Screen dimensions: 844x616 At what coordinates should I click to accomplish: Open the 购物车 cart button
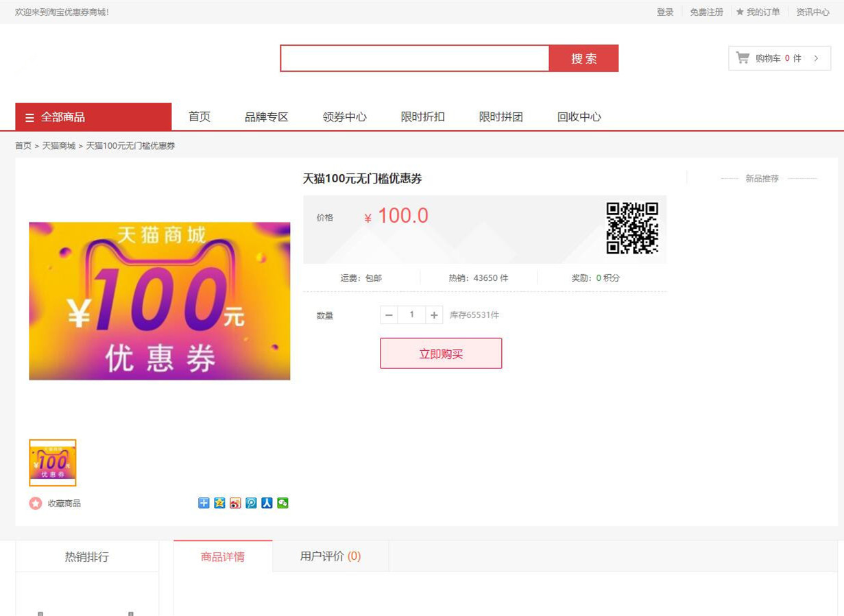pos(780,58)
